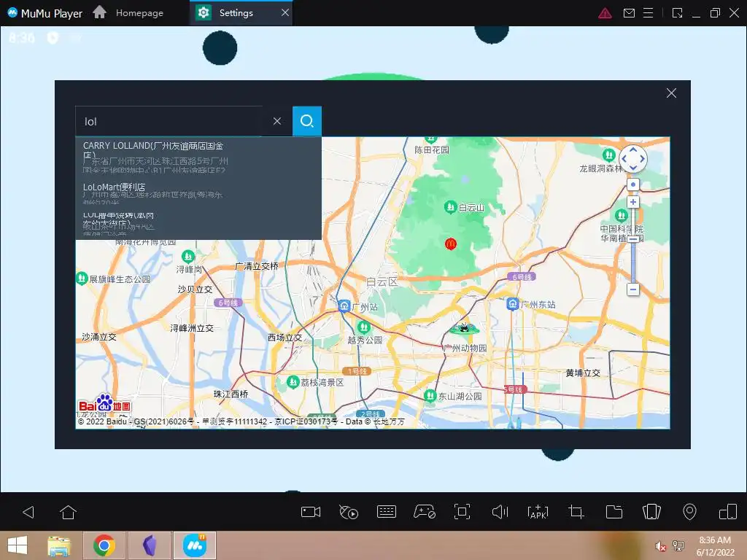The height and width of the screenshot is (560, 747).
Task: Pan the map right with the arrow
Action: pos(642,158)
